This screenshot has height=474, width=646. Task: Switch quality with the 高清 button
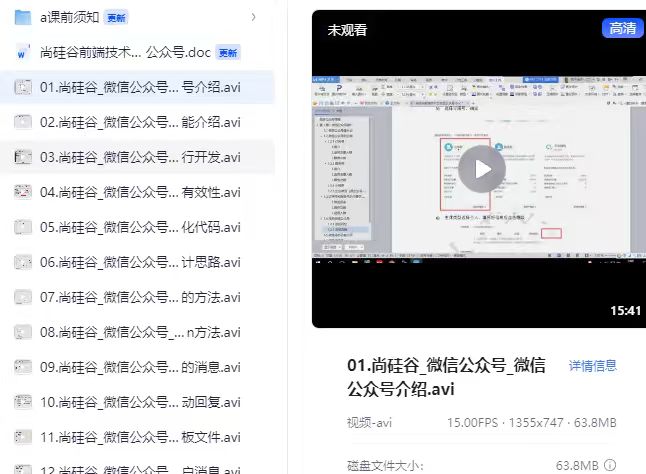623,28
